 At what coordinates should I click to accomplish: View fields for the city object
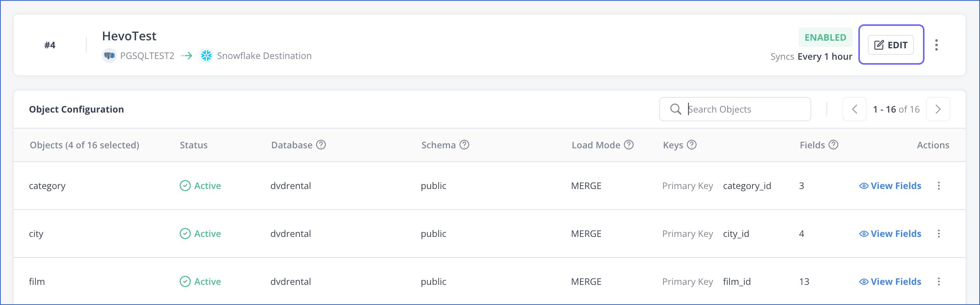(890, 234)
